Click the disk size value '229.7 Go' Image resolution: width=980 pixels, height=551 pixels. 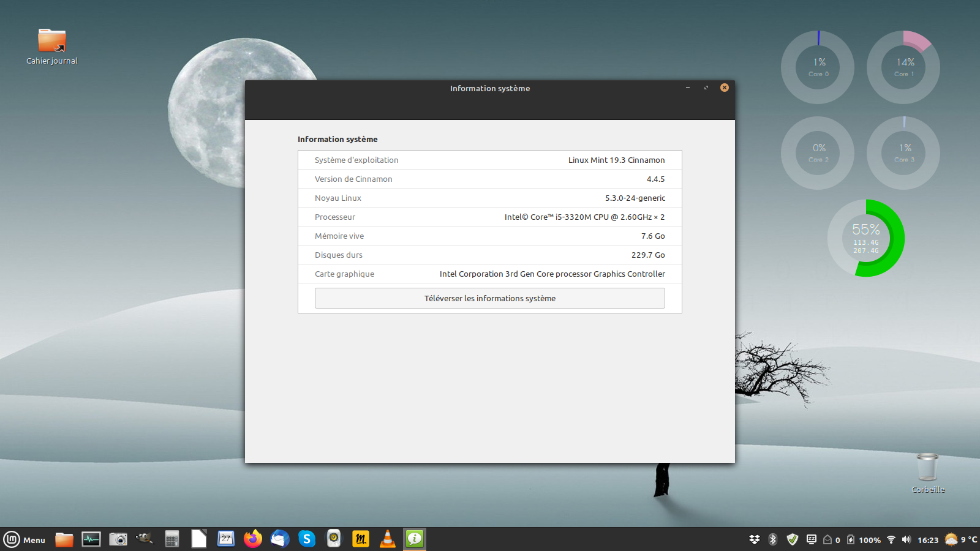click(648, 255)
